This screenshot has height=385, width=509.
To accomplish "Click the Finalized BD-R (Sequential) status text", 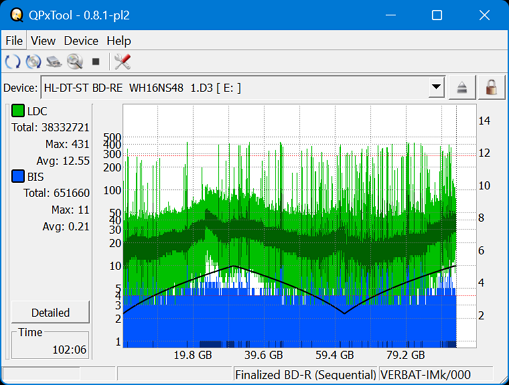I will 306,375.
